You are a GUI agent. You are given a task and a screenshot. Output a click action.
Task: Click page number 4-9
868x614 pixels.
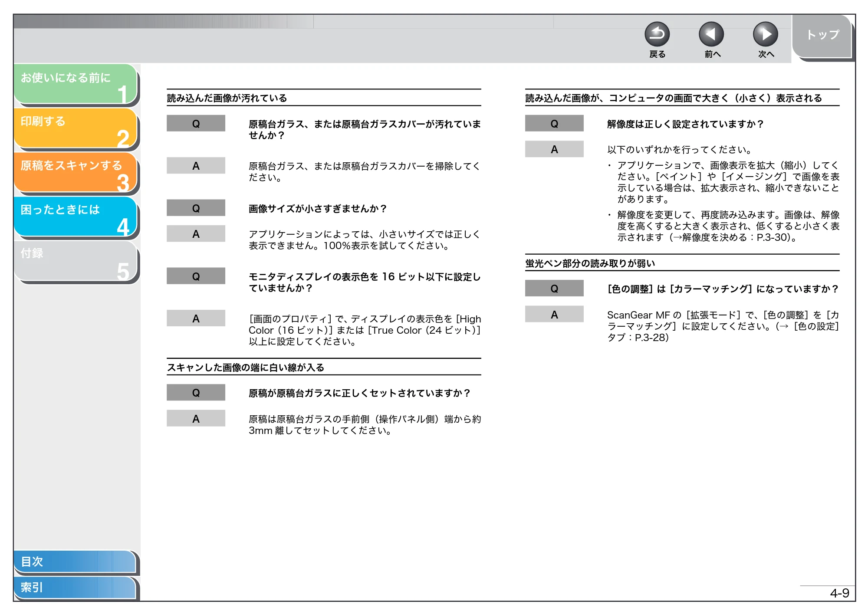point(839,593)
